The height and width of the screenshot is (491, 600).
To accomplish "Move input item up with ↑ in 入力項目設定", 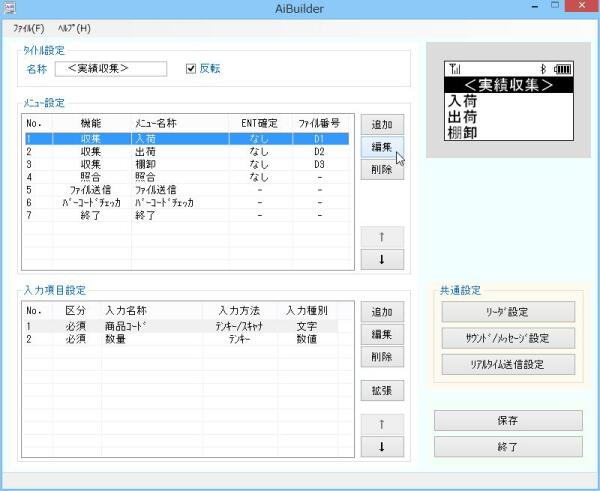I will pyautogui.click(x=382, y=424).
